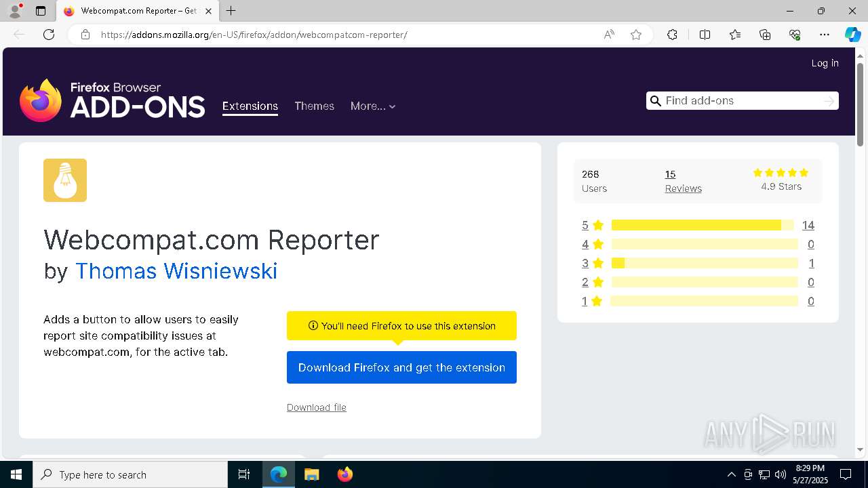Go back to the previous page
Image resolution: width=868 pixels, height=488 pixels.
19,35
